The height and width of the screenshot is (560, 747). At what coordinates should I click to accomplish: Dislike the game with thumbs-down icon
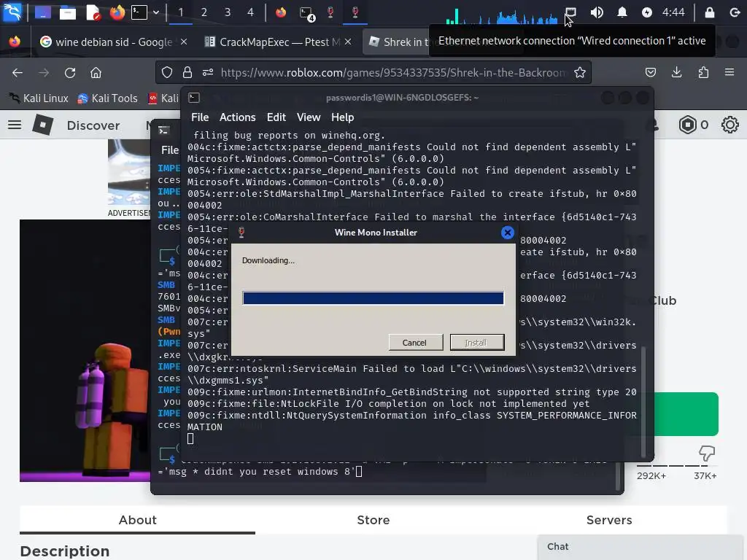coord(706,453)
